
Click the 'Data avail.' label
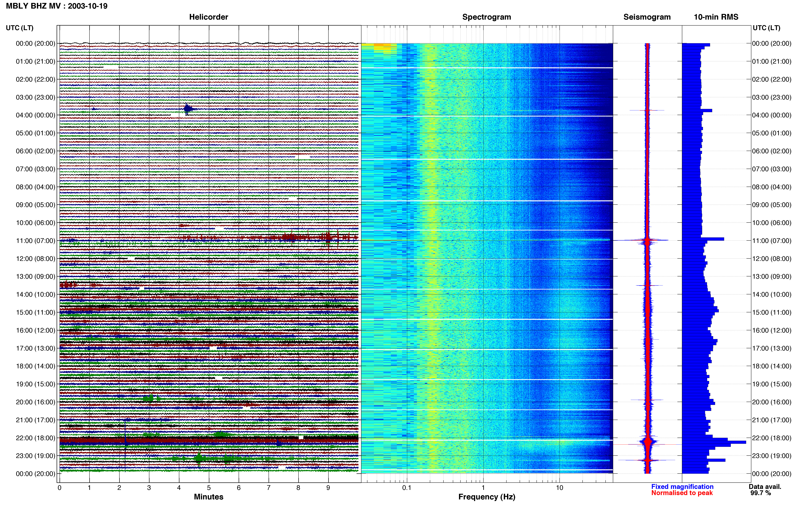click(765, 486)
